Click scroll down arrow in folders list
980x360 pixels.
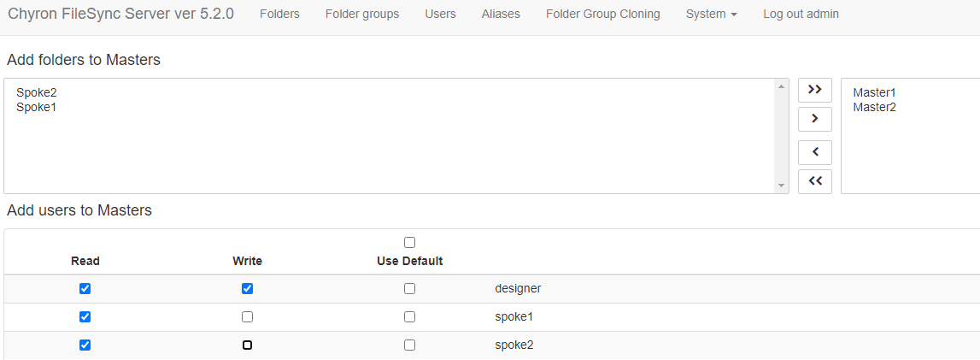pos(781,186)
